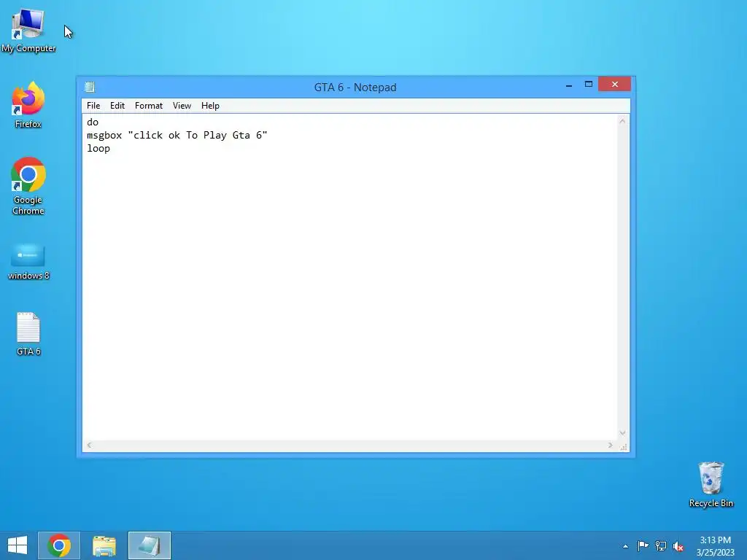Click the 'loop' line in the editor

98,149
